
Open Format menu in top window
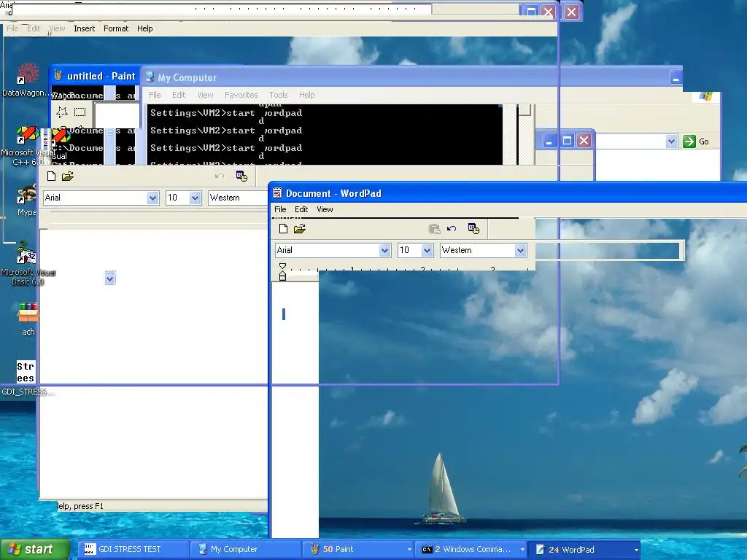coord(116,28)
